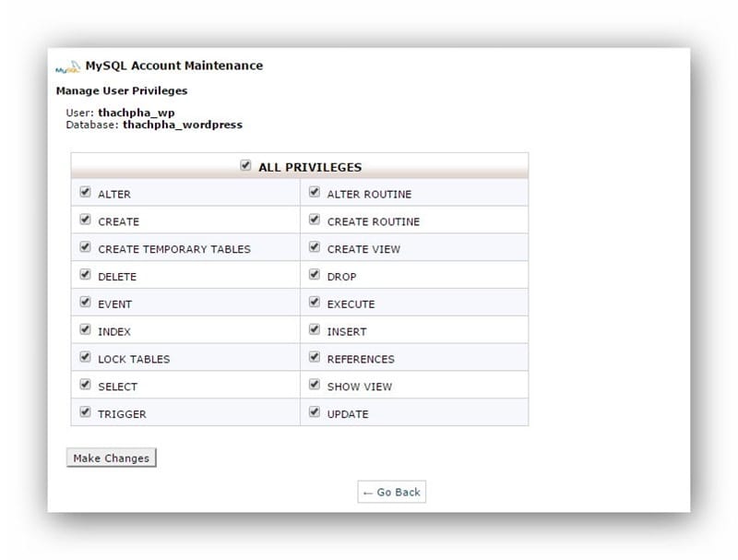Click the ALTER ROUTINE label text
The image size is (738, 560).
[x=370, y=195]
